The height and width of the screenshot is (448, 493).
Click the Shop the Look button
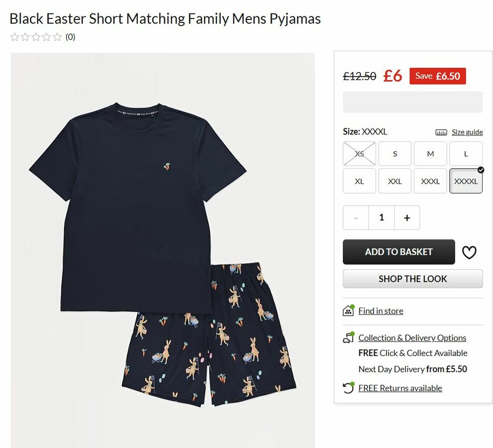(412, 279)
